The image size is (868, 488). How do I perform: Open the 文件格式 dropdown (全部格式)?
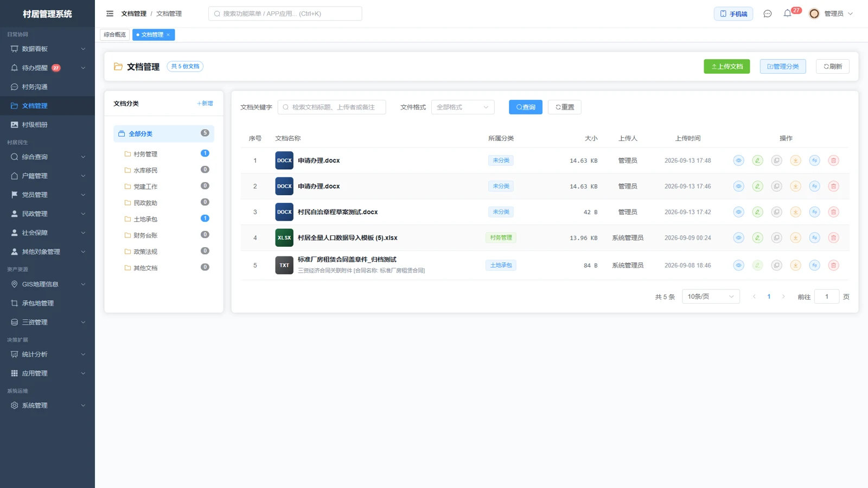[x=463, y=107]
